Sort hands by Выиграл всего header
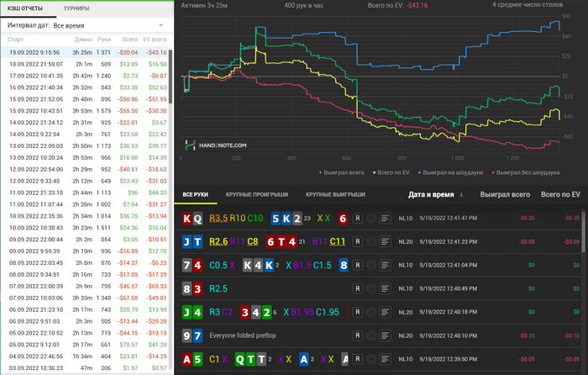Screen dimensions: 588x375 click(x=505, y=195)
